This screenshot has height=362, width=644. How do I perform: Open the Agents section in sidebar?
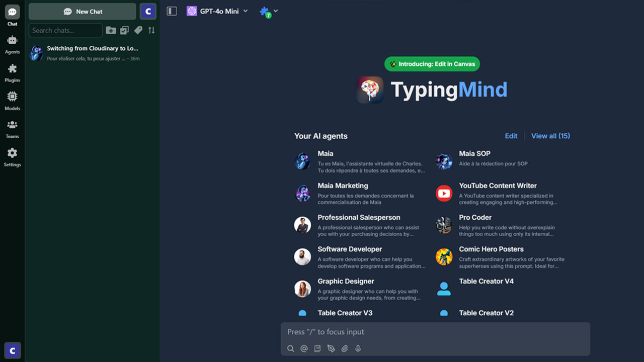tap(12, 44)
